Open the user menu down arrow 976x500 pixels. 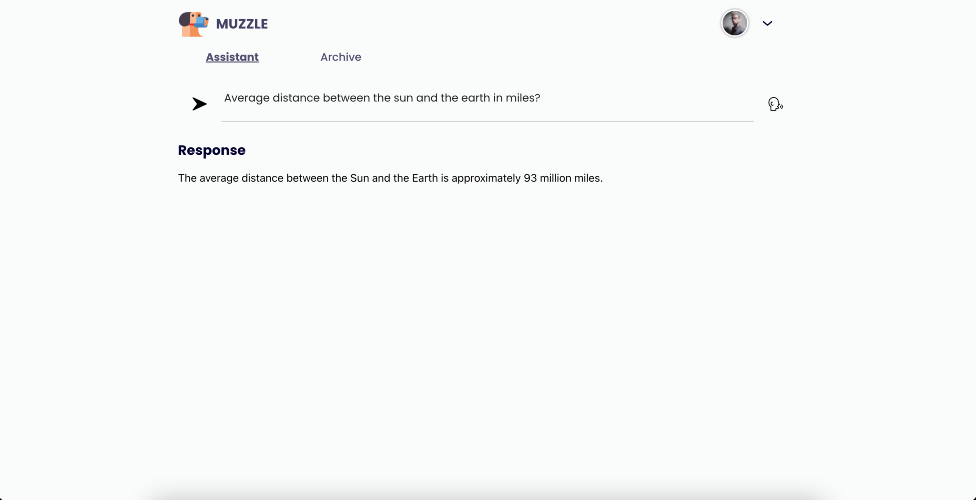767,23
